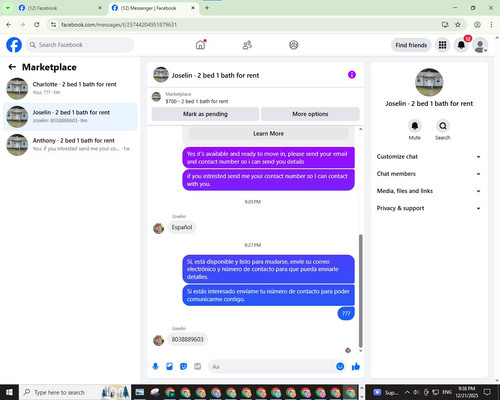Open the Chrome three-dot menu
The image size is (500, 400).
click(x=491, y=25)
